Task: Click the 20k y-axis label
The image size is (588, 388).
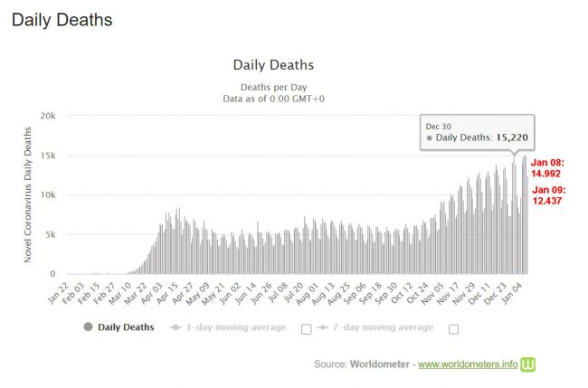Action: [47, 116]
